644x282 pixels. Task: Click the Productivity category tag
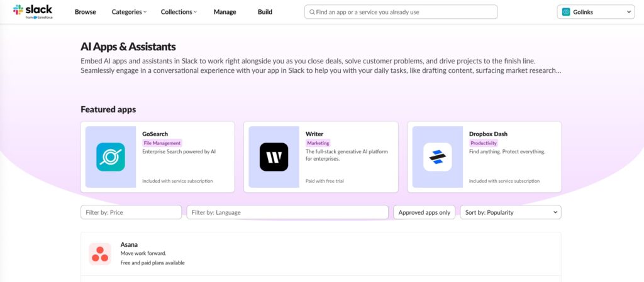click(484, 143)
